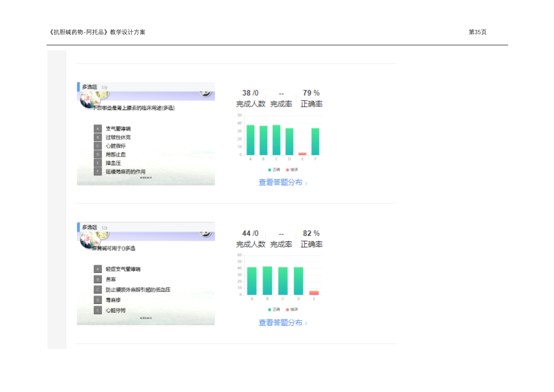Select option B icon for 过敏性休克

pos(98,137)
